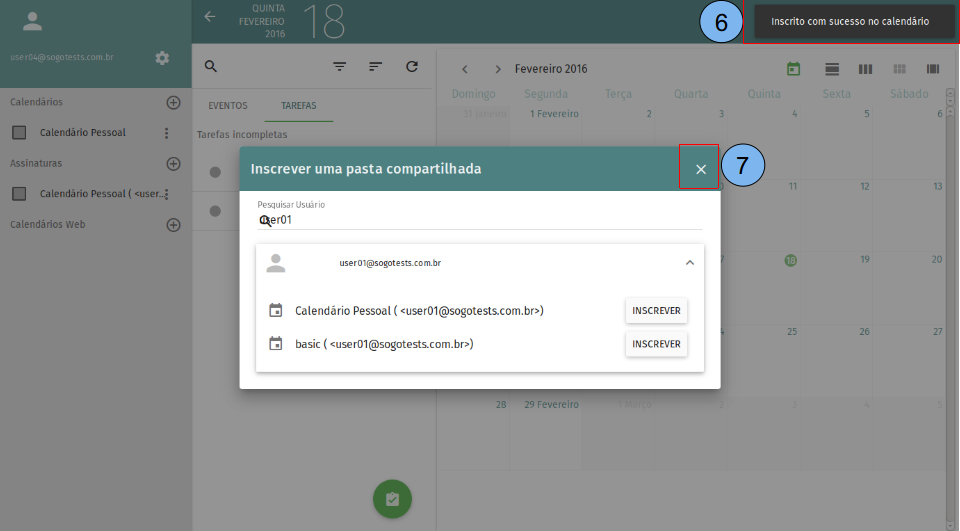Toggle subscribed Calendário Pessoal checkbox under Assinaturas
This screenshot has width=960, height=531.
pyautogui.click(x=19, y=194)
